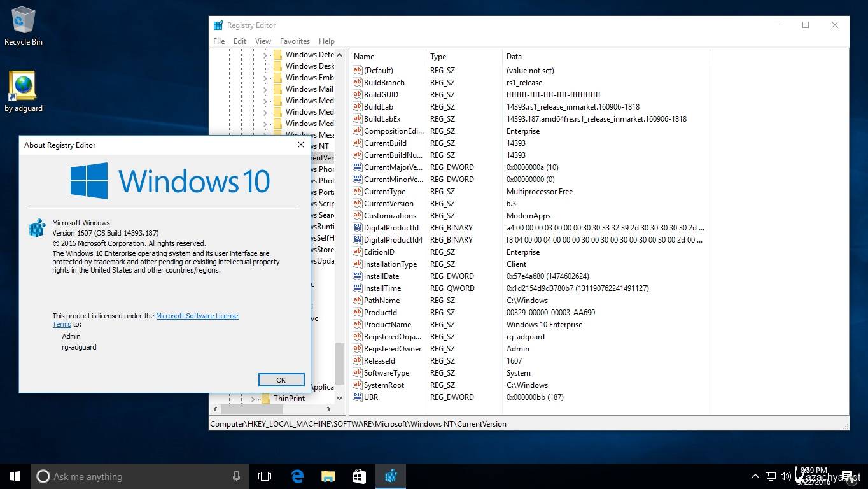The width and height of the screenshot is (868, 489).
Task: Expand the Windows Defe... tree node
Action: [265, 55]
